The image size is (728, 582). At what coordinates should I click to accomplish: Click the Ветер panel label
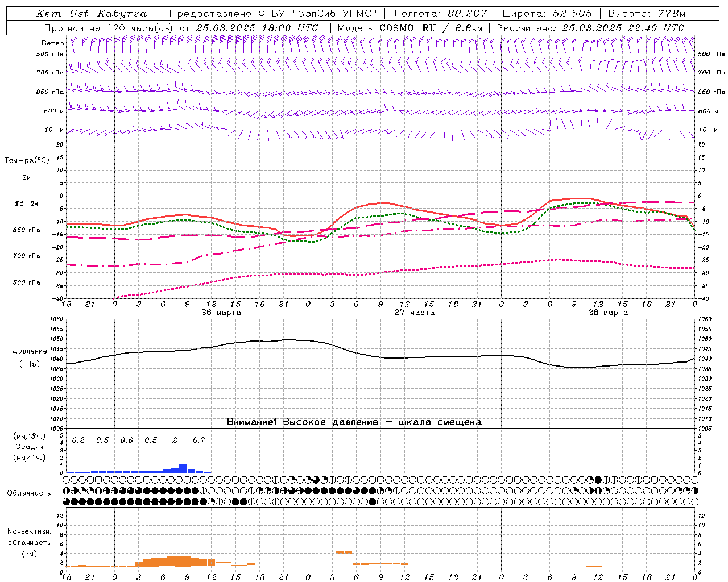[52, 43]
